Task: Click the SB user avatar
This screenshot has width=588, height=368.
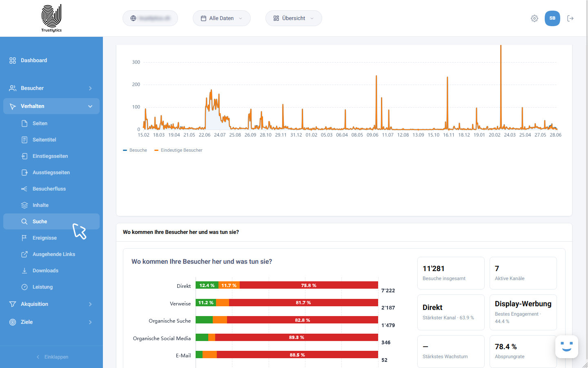Action: coord(552,18)
